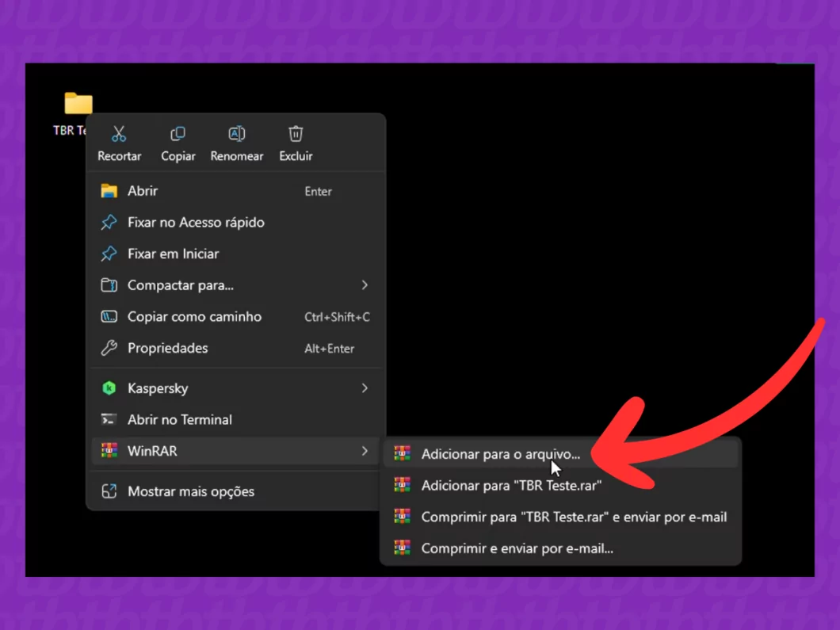Click the green Kaspersky shield icon
This screenshot has height=630, width=840.
point(109,388)
